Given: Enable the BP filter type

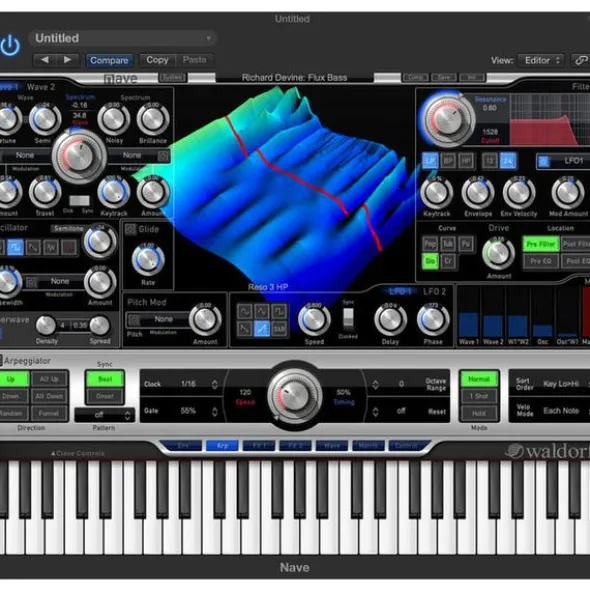Looking at the screenshot, I should point(448,161).
